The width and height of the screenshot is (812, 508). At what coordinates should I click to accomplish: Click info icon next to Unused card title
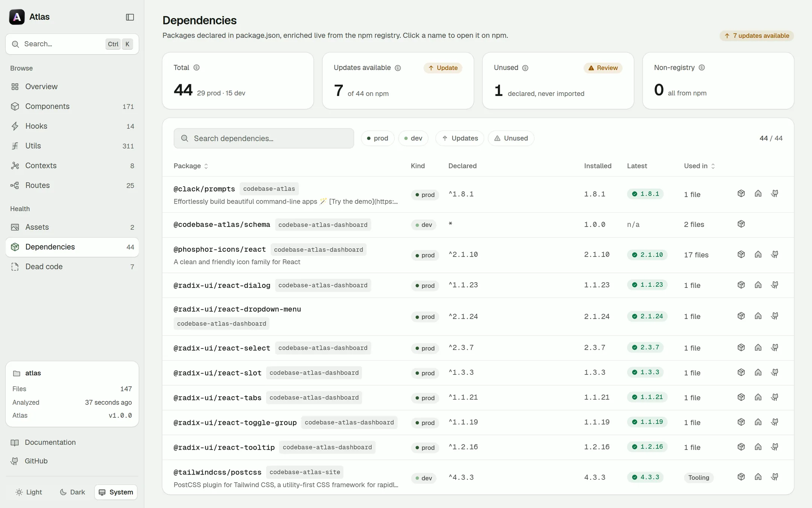tap(525, 68)
